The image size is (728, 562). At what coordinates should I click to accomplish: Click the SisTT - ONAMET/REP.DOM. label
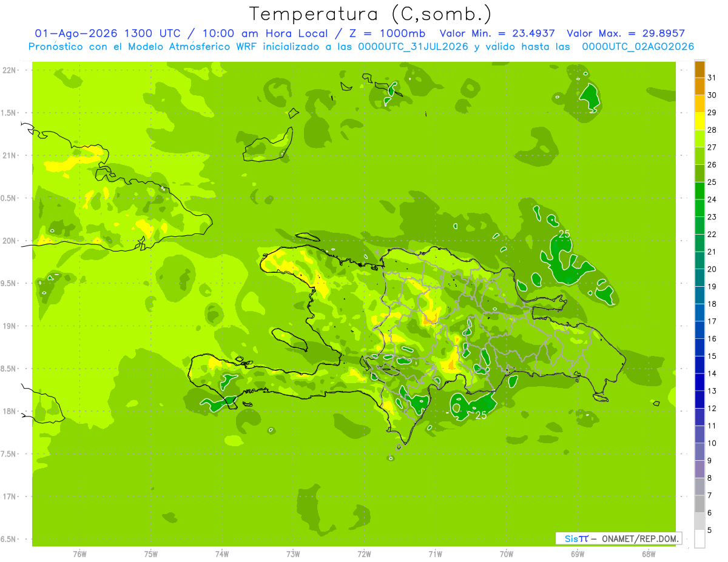coord(618,538)
